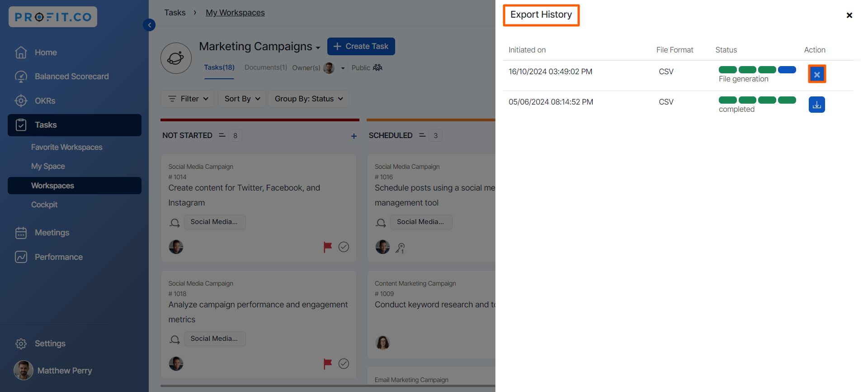Download the completed CSV export
This screenshot has width=868, height=392.
(816, 105)
